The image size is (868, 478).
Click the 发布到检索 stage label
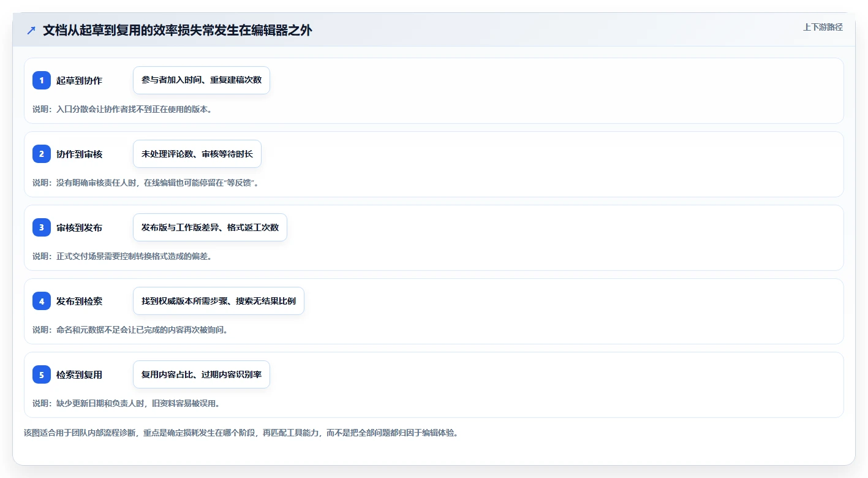(x=79, y=301)
